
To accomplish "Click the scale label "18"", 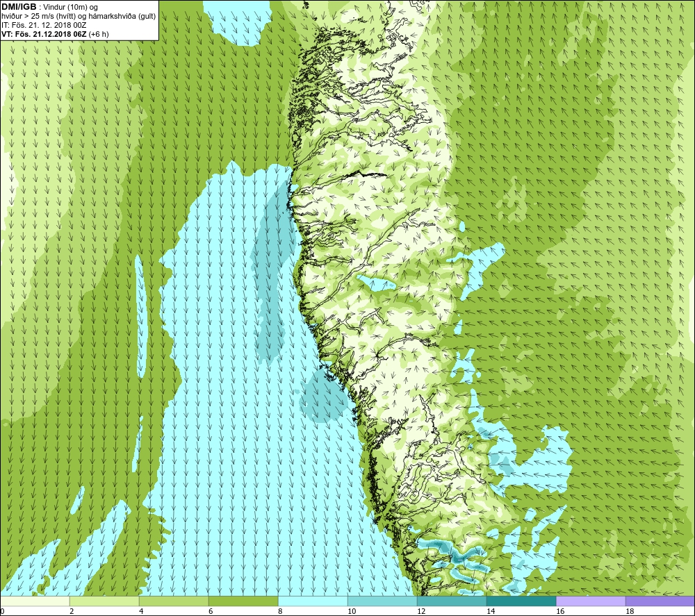I will click(x=630, y=612).
